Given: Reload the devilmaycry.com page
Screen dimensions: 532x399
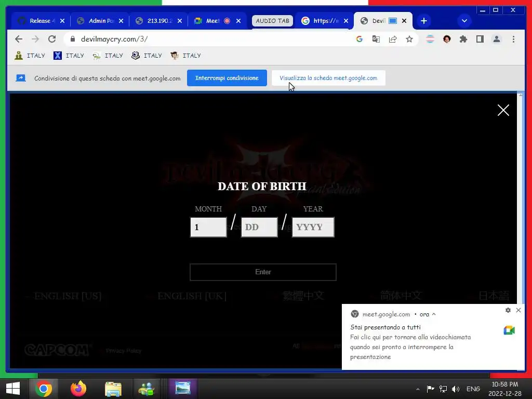Looking at the screenshot, I should click(52, 39).
